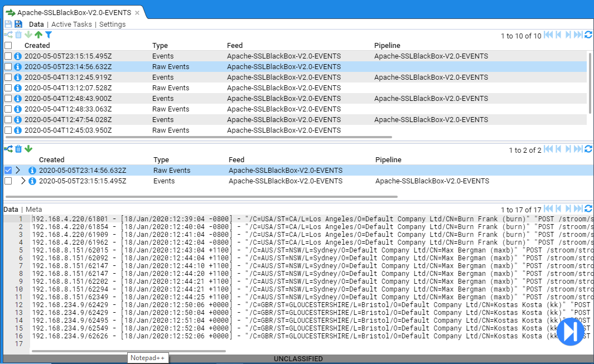Image resolution: width=594 pixels, height=364 pixels.
Task: Click the green upload arrow icon
Action: (38, 35)
